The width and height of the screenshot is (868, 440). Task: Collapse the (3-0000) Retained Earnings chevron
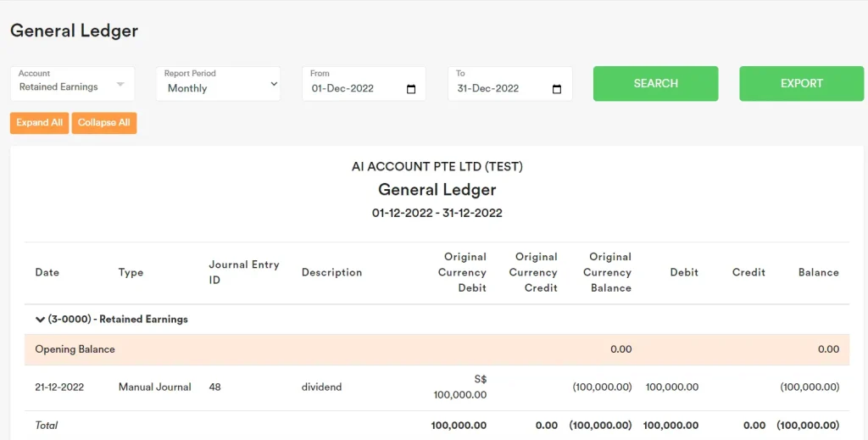click(40, 320)
